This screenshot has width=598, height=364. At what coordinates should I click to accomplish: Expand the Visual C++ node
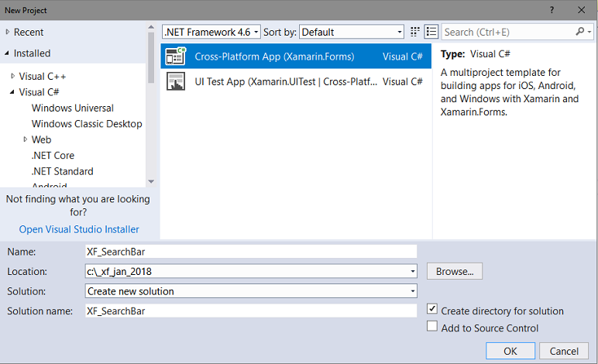[12, 76]
